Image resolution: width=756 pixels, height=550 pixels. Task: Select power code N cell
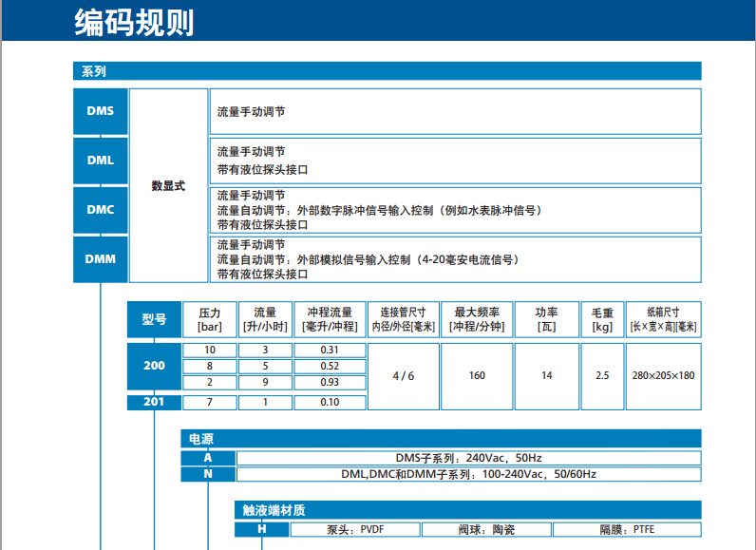(208, 473)
